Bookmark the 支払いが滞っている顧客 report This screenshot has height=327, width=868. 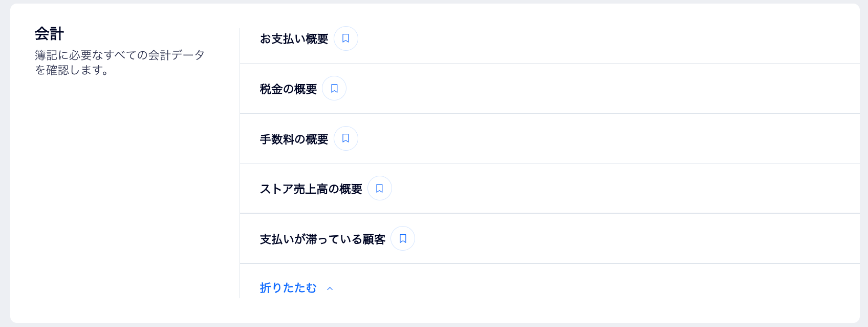pyautogui.click(x=402, y=238)
